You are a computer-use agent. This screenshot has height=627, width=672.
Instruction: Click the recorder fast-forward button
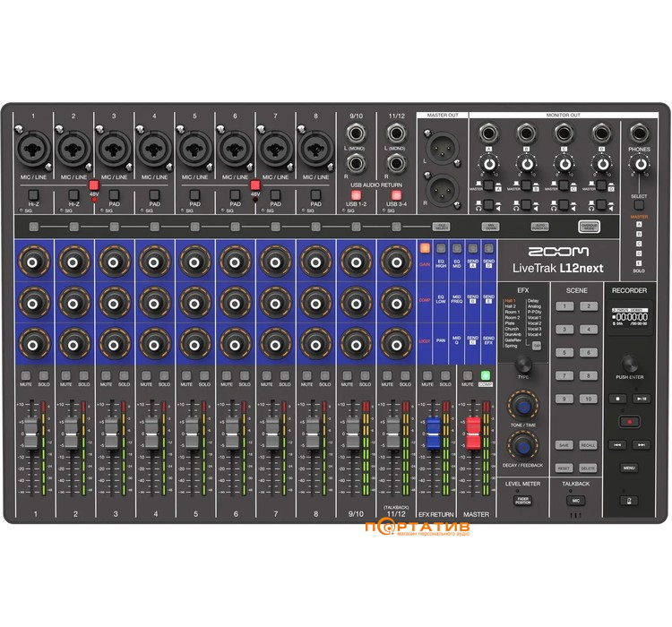click(642, 445)
